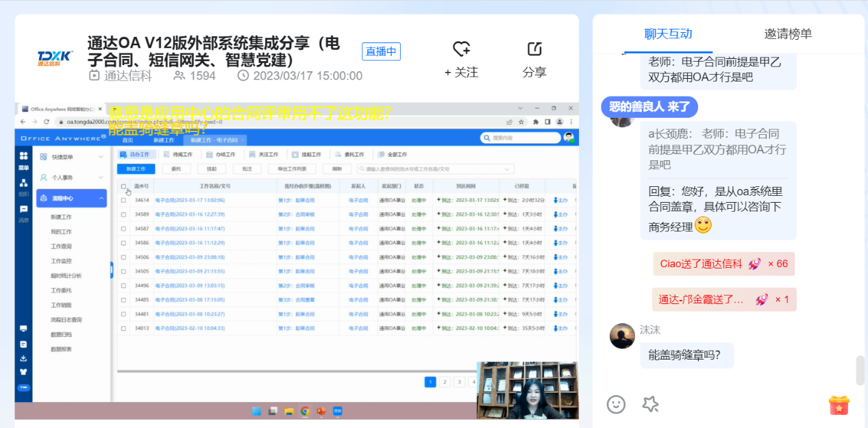Check the box for row 34589

[x=123, y=214]
